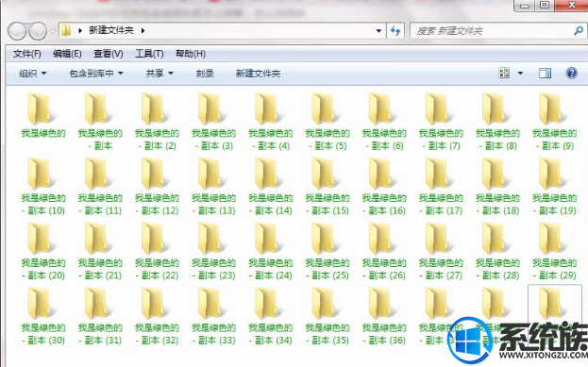Click the Back navigation arrow button
Image resolution: width=588 pixels, height=367 pixels.
point(16,31)
